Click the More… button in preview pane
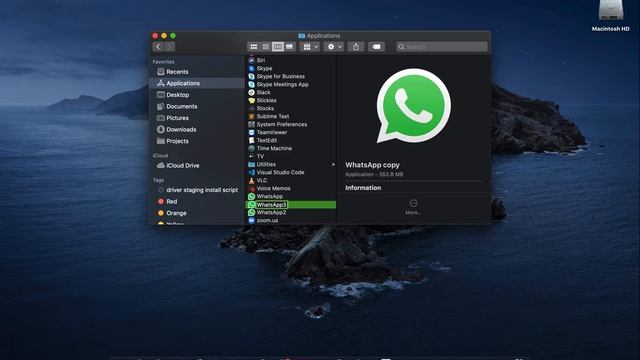 (x=413, y=207)
